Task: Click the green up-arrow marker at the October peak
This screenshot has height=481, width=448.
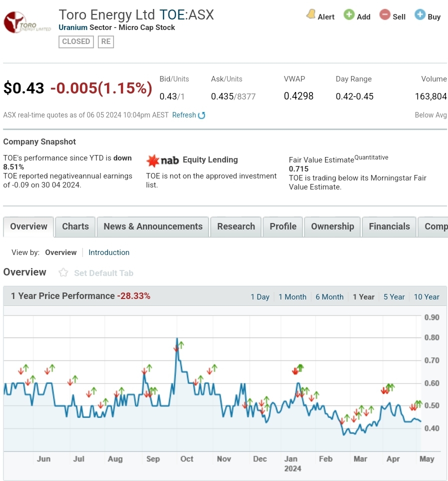Action: [181, 345]
